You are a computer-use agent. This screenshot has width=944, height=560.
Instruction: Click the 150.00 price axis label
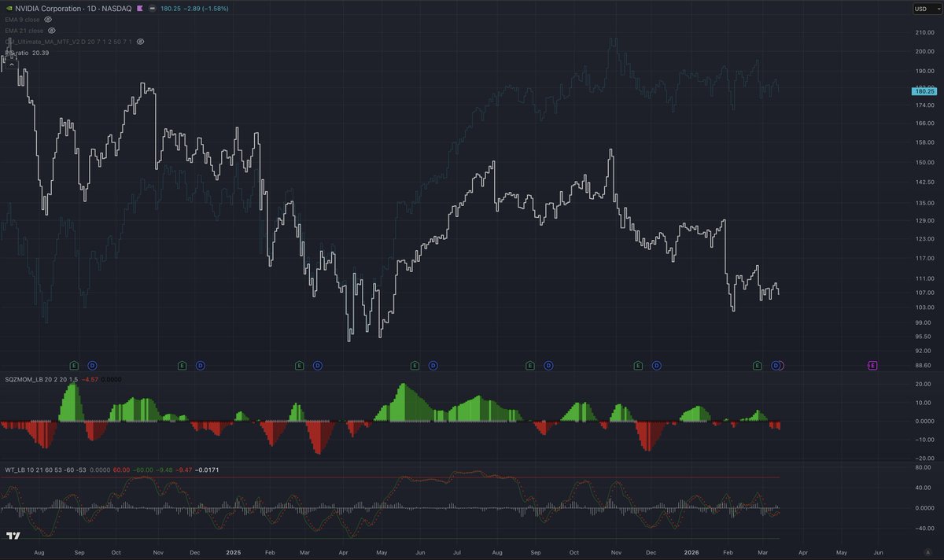pos(924,163)
